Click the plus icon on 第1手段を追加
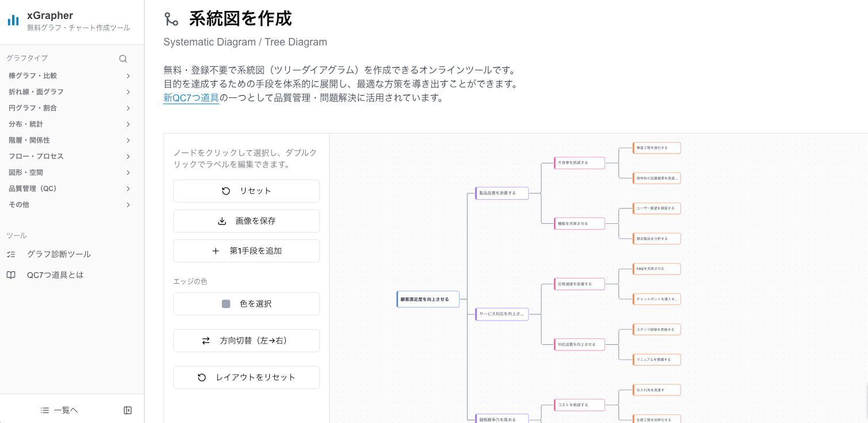868x423 pixels. [216, 250]
